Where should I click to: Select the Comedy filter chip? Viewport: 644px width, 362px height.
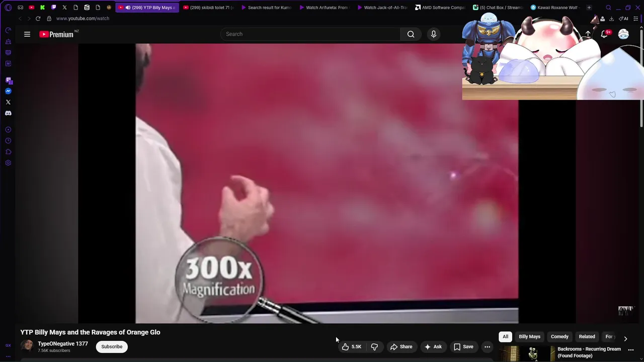[559, 337]
